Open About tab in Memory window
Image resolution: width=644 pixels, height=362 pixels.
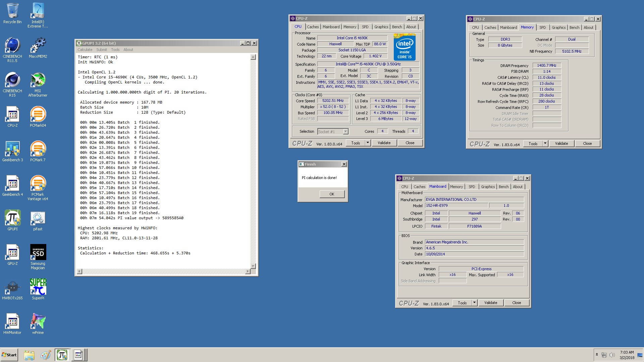coord(588,27)
